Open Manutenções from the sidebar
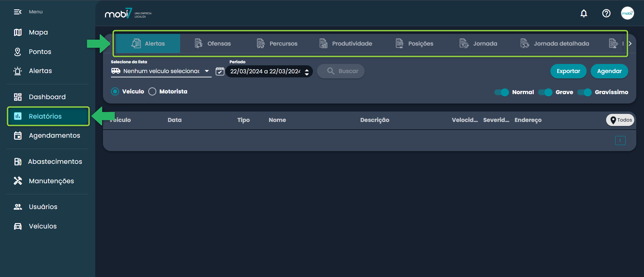Image resolution: width=644 pixels, height=277 pixels. 51,181
